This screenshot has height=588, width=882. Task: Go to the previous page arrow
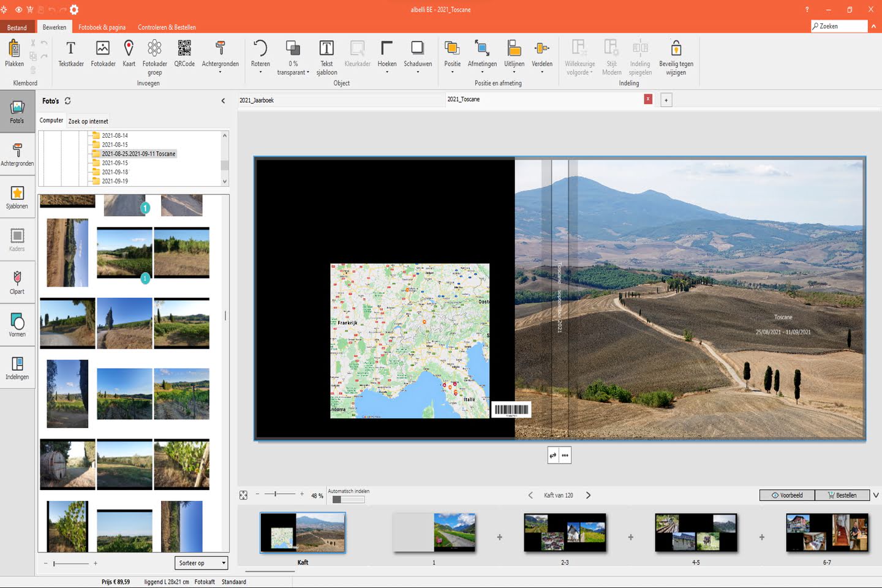(x=530, y=495)
